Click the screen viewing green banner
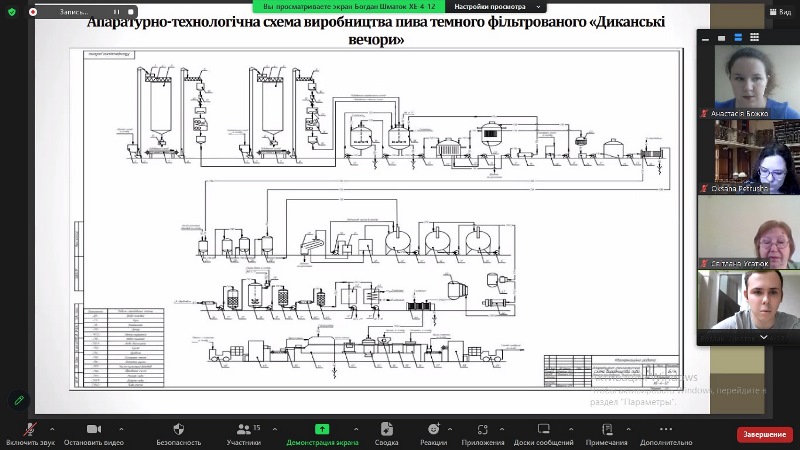The height and width of the screenshot is (450, 800). tap(349, 7)
